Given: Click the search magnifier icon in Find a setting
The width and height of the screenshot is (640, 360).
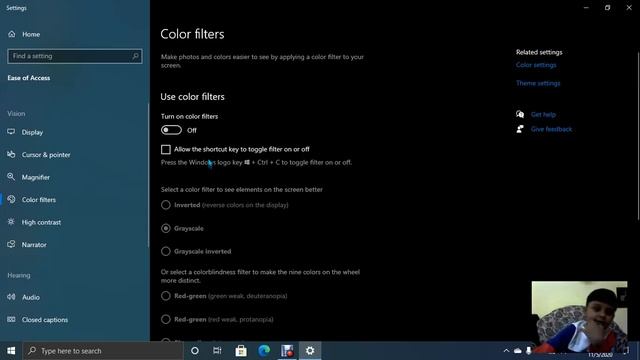Looking at the screenshot, I should point(135,56).
